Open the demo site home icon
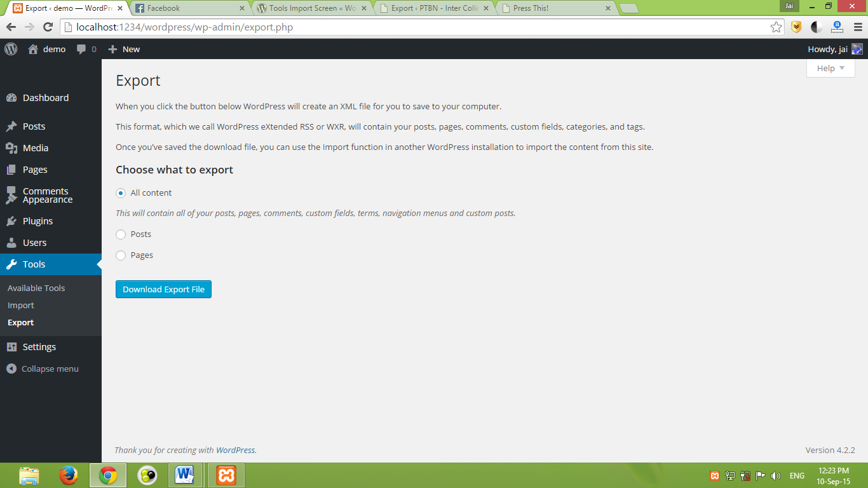Viewport: 868px width, 488px height. pyautogui.click(x=33, y=49)
